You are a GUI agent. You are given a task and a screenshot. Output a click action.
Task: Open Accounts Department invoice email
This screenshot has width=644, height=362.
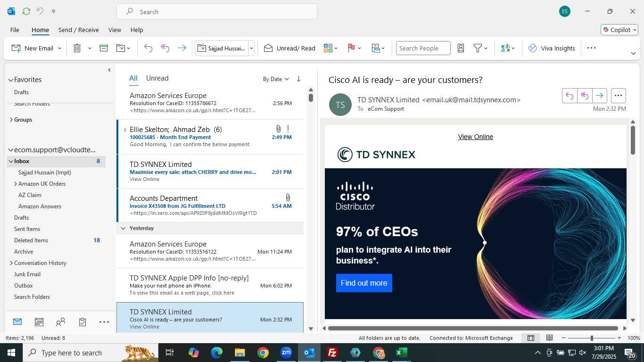point(210,206)
